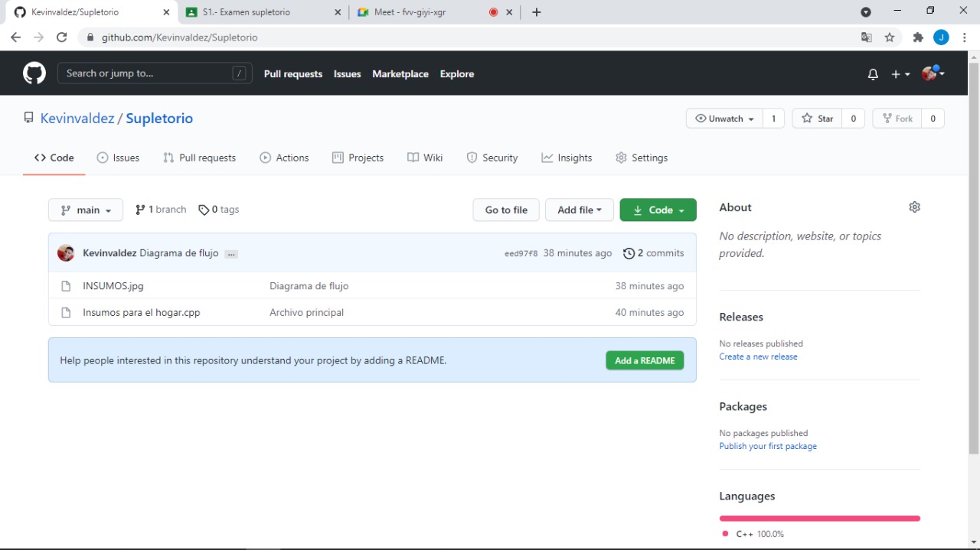Expand the green Code dropdown
Image resolution: width=980 pixels, height=550 pixels.
tap(658, 210)
